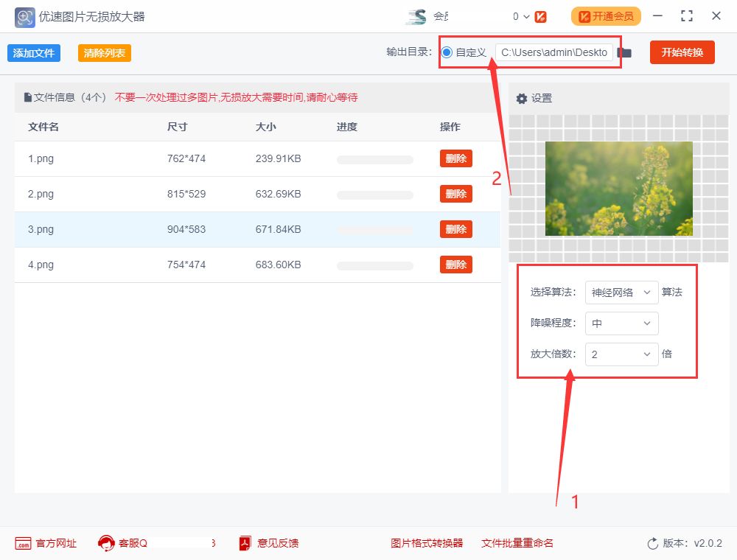
Task: Open the 意见反馈 link
Action: [x=278, y=543]
